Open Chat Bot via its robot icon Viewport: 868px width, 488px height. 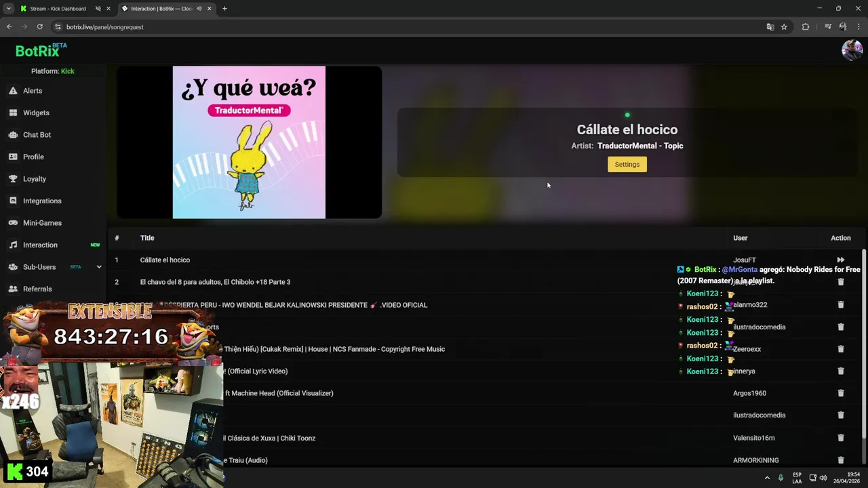pyautogui.click(x=13, y=135)
